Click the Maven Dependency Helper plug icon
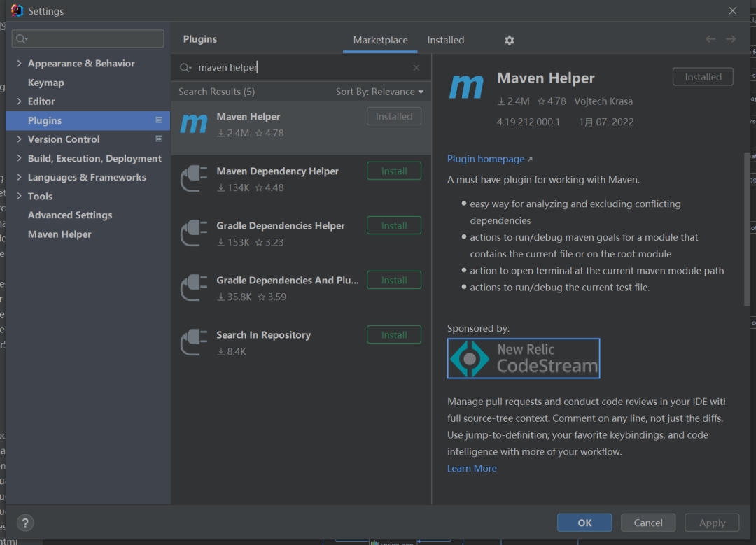The image size is (756, 545). click(194, 178)
